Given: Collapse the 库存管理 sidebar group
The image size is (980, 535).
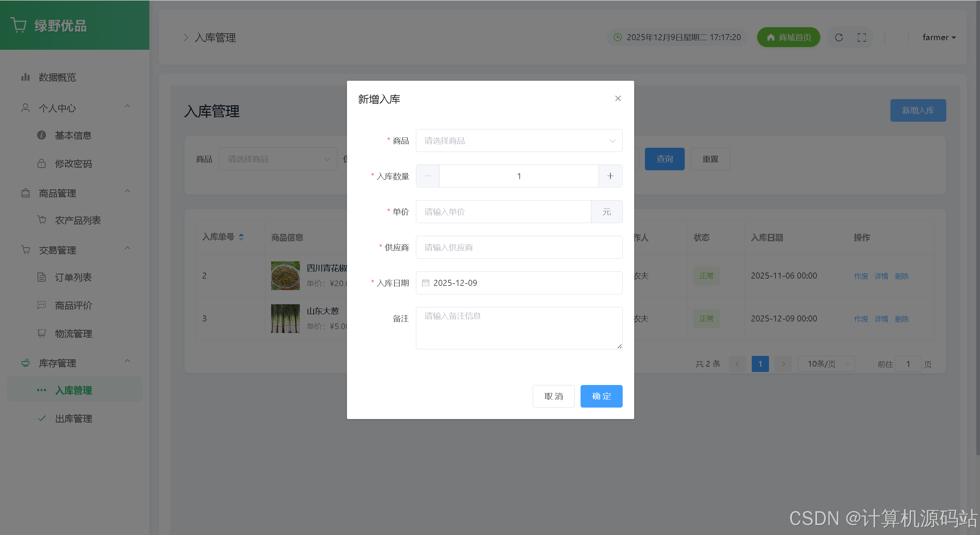Looking at the screenshot, I should pyautogui.click(x=128, y=361).
